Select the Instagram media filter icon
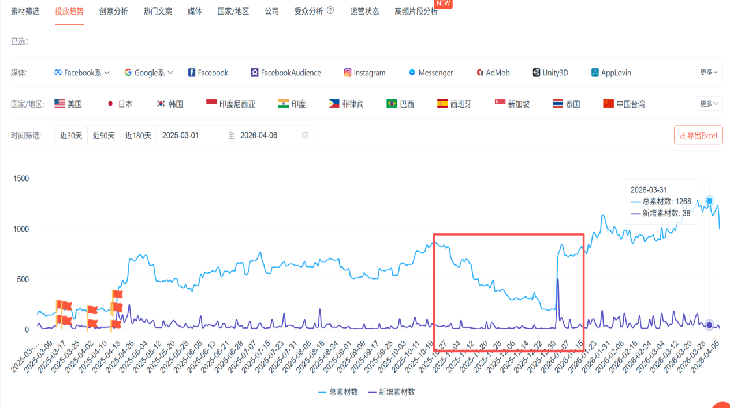Screen dimensions: 730x408 click(x=348, y=72)
